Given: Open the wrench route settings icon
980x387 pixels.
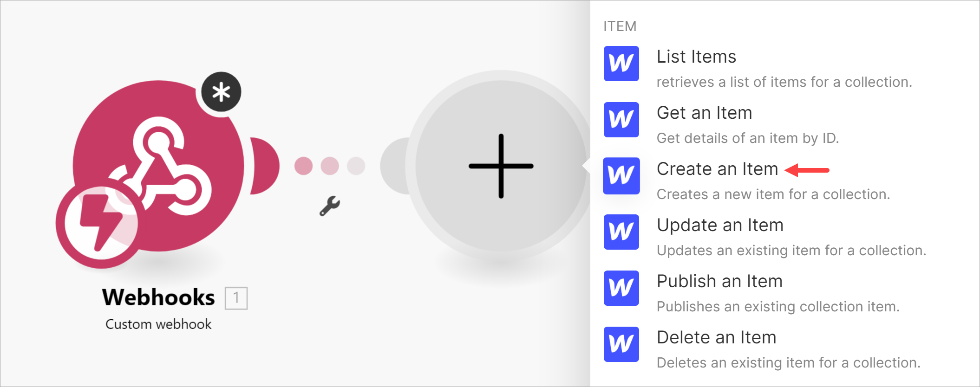Looking at the screenshot, I should [330, 206].
